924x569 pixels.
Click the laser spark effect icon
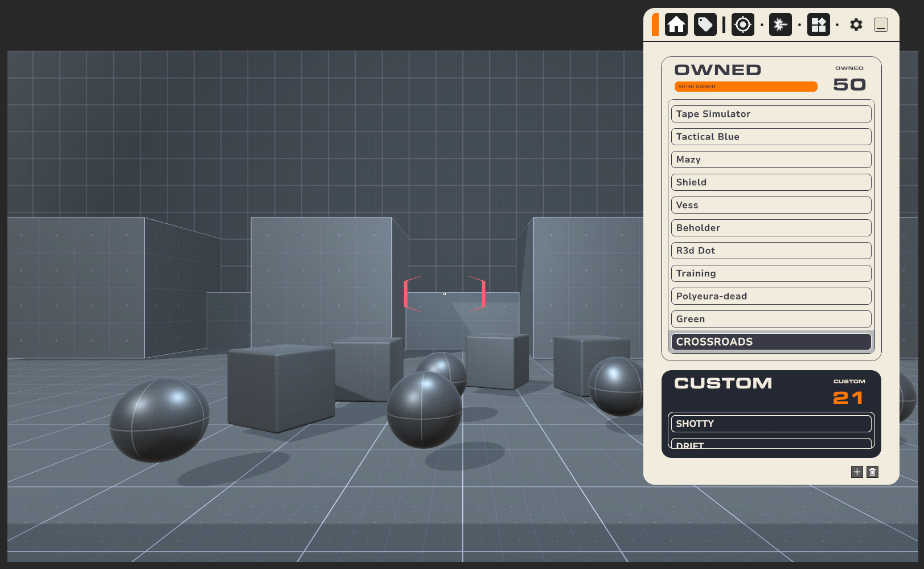pos(780,25)
